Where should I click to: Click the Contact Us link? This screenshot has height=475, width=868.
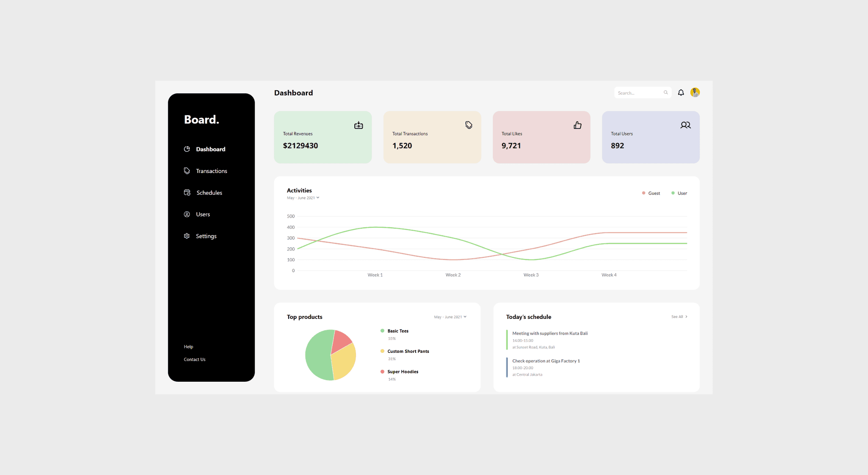coord(194,359)
